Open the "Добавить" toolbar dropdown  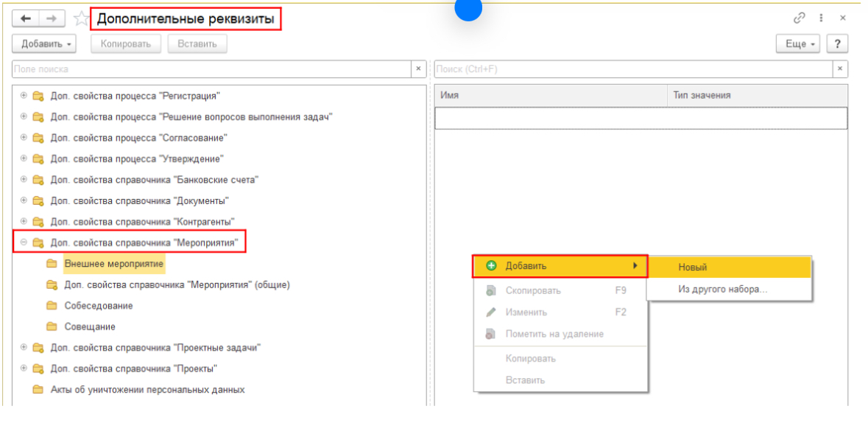[44, 43]
